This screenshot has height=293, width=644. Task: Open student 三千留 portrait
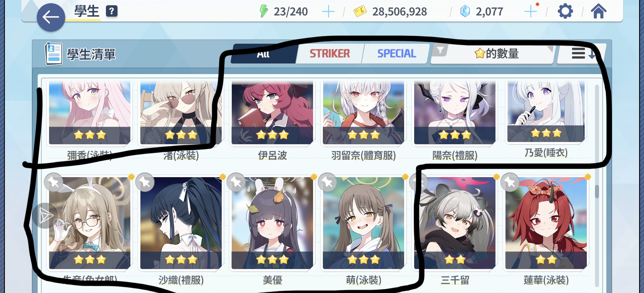[x=455, y=223]
